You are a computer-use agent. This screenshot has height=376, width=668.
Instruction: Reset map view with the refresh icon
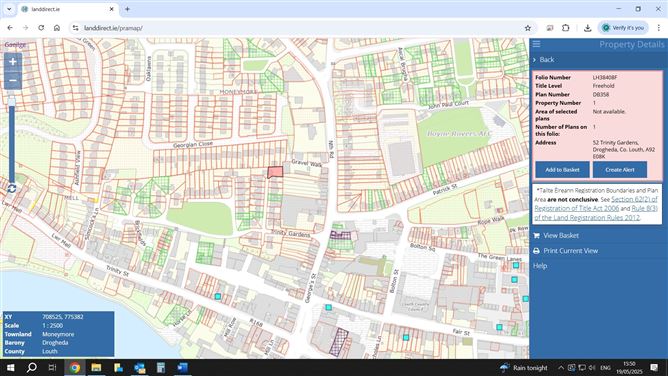click(x=12, y=188)
